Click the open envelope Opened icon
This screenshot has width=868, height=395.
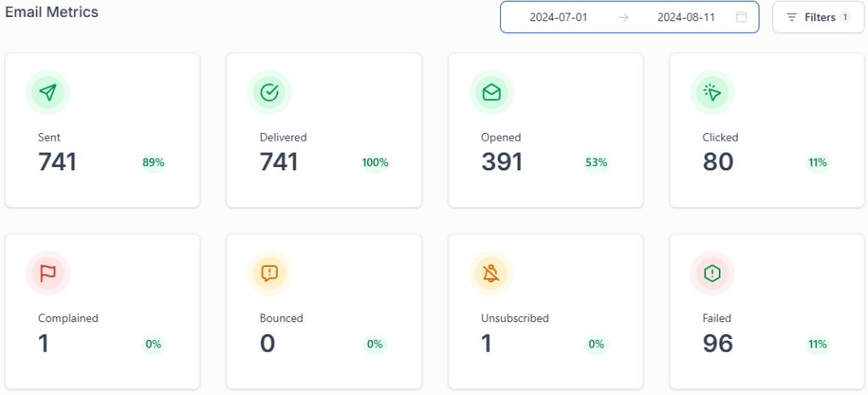(x=492, y=92)
